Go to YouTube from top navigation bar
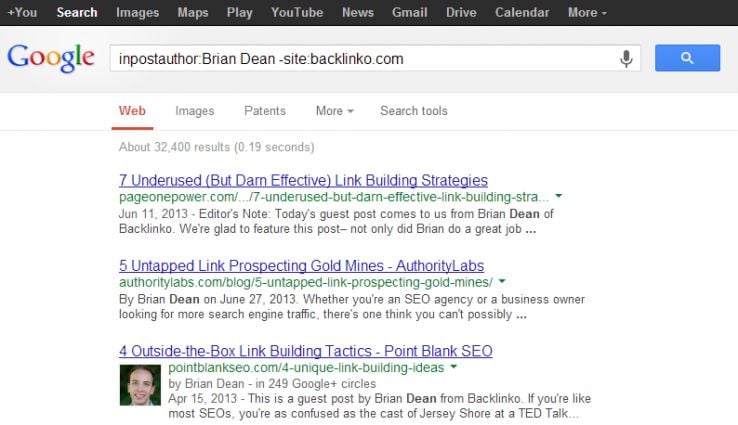The width and height of the screenshot is (738, 425). [x=295, y=13]
